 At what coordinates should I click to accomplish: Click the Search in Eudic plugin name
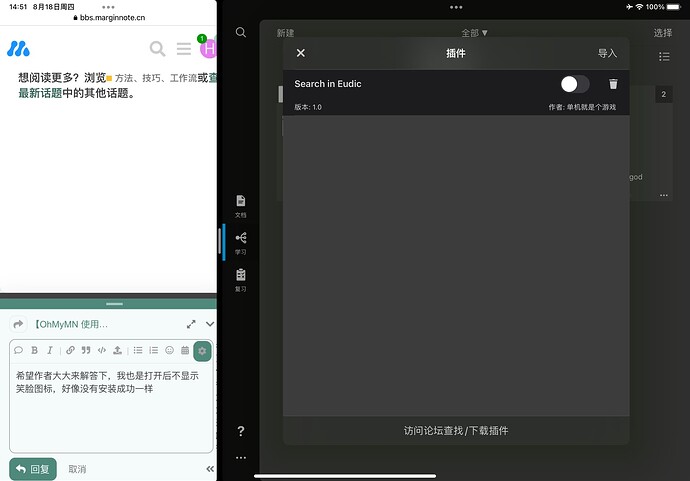[x=328, y=84]
